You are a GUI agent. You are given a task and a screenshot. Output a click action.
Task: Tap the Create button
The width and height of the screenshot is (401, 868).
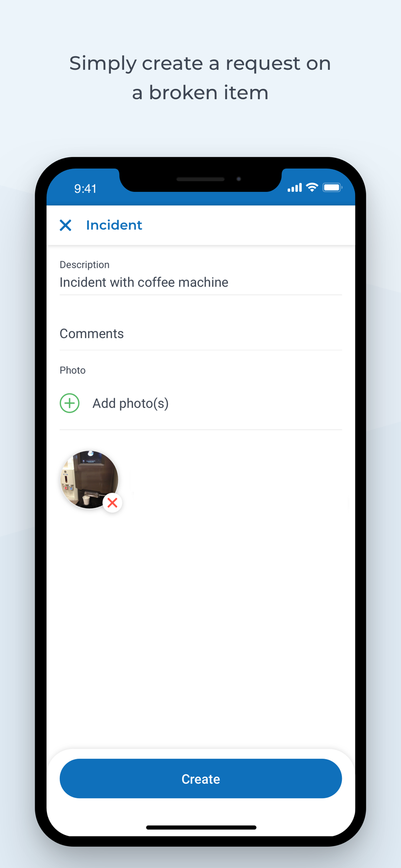coord(200,779)
